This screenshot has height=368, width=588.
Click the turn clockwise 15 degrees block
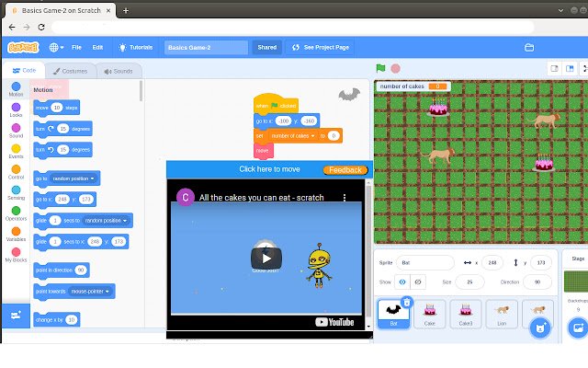(62, 129)
